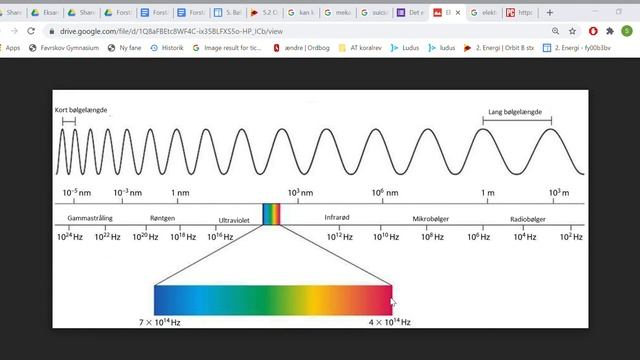The height and width of the screenshot is (360, 640).
Task: Click the 'Mikrobølger' label
Action: [x=431, y=219]
